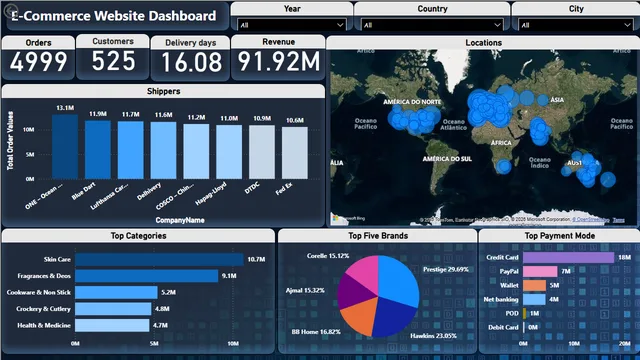640x360 pixels.
Task: Select the Lufthansa Car shipper bar
Action: (x=131, y=150)
